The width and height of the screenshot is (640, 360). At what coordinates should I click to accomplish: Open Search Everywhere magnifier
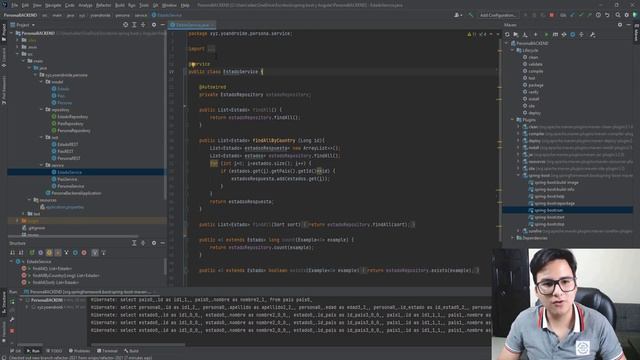click(618, 15)
